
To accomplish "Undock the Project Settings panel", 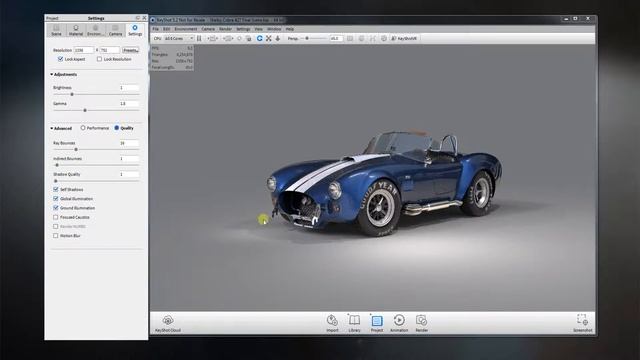I will coord(138,18).
